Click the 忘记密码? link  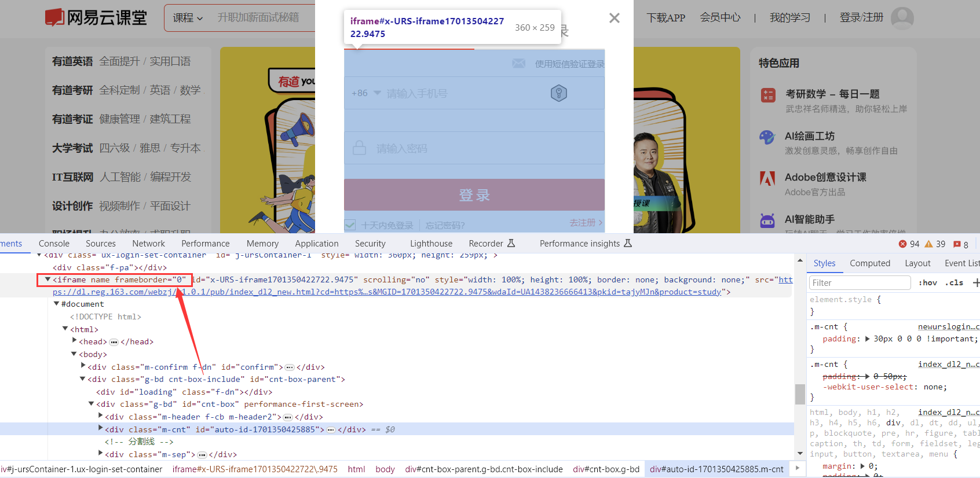tap(445, 226)
